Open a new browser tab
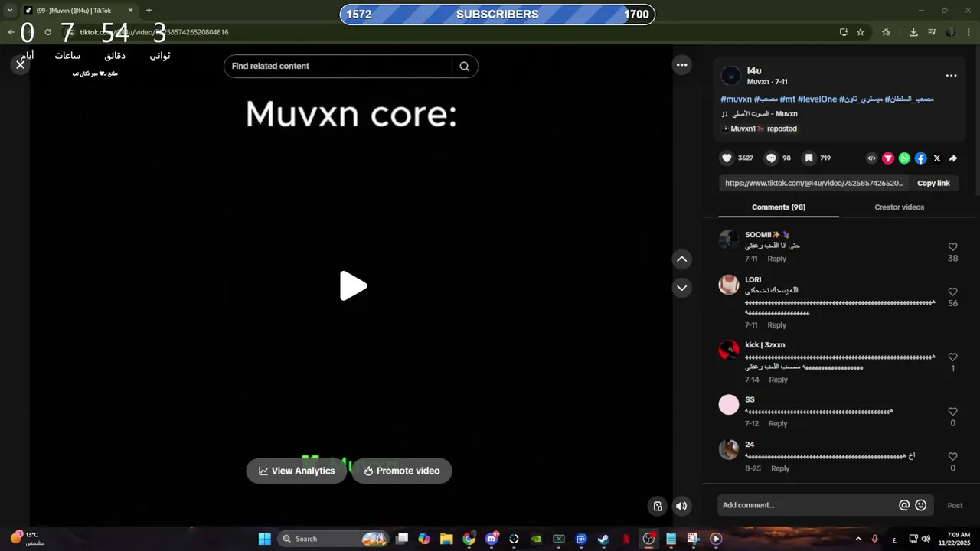Image resolution: width=980 pixels, height=551 pixels. [x=149, y=11]
